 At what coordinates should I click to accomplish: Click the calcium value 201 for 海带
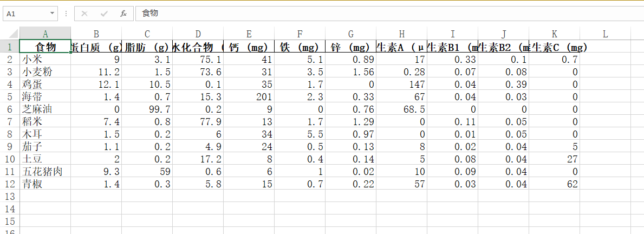coord(249,97)
